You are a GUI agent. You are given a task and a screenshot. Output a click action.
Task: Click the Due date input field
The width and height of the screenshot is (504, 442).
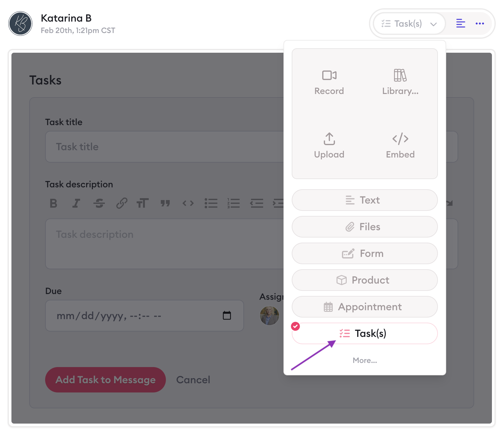[145, 316]
